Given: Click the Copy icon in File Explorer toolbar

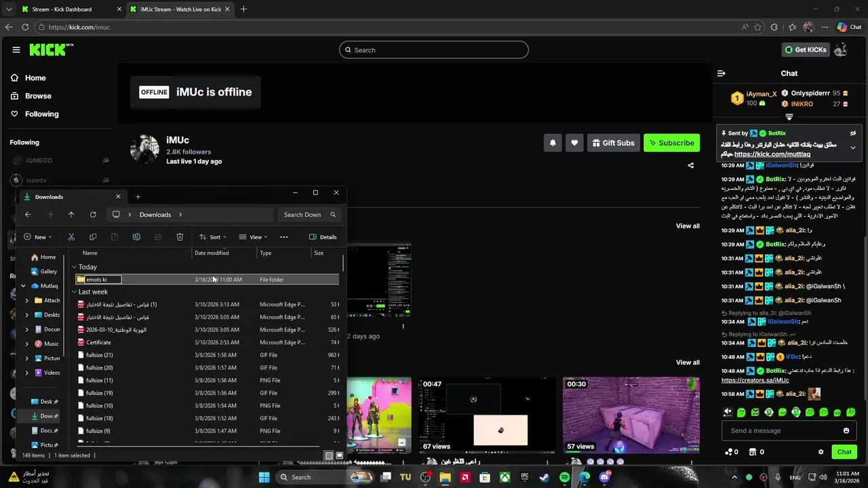Looking at the screenshot, I should click(x=93, y=237).
